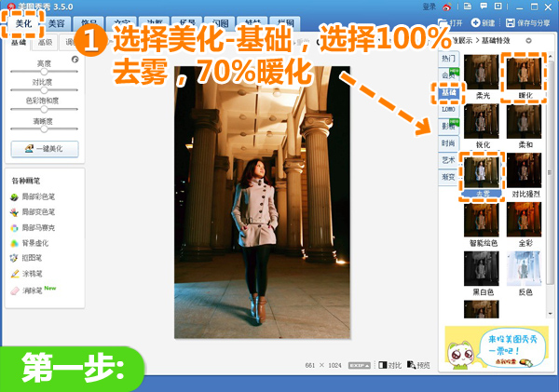
Task: Click the effects list scroll-up arrow
Action: (551, 56)
